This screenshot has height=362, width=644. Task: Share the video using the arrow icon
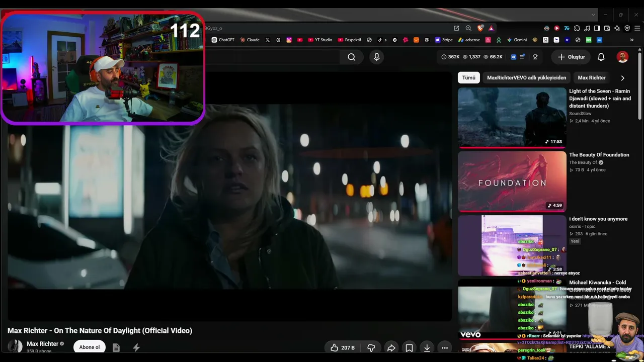(391, 347)
